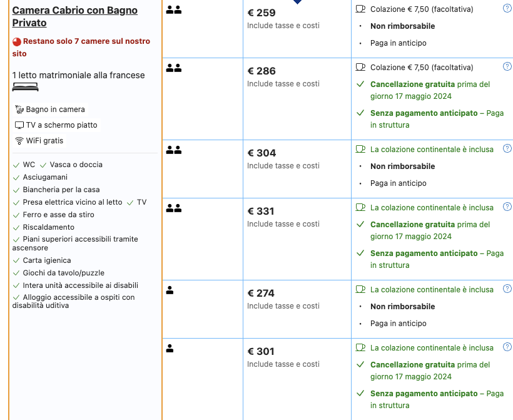Screen dimensions: 513x420
Task: Click Cancellazione gratuita text in the €331 row
Action: pyautogui.click(x=412, y=224)
